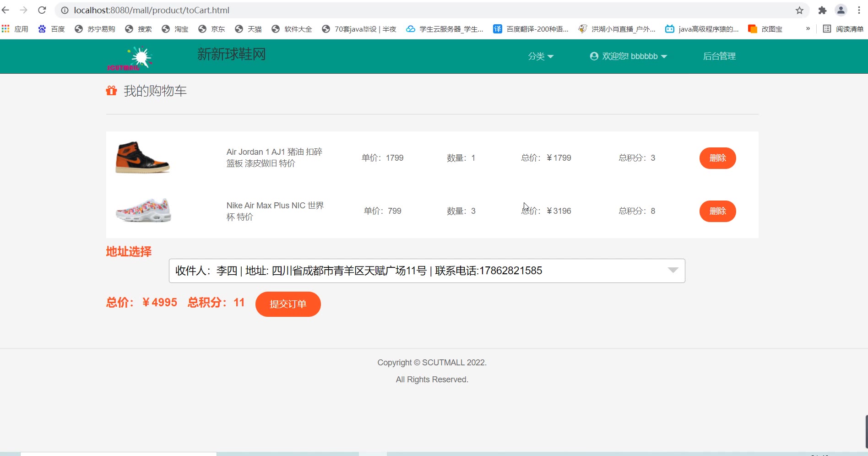Click the 新新球鞋网 site title

[232, 54]
